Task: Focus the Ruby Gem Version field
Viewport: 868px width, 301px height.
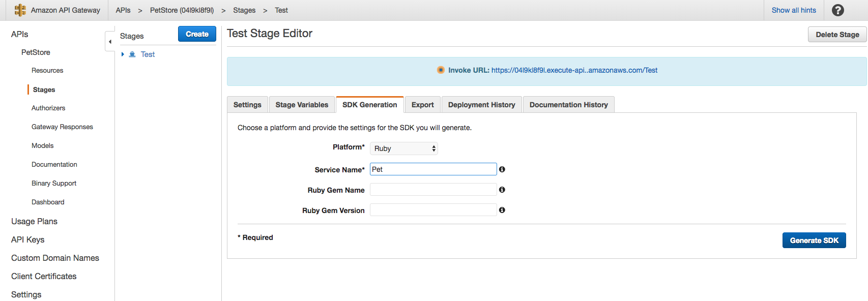Action: point(433,210)
